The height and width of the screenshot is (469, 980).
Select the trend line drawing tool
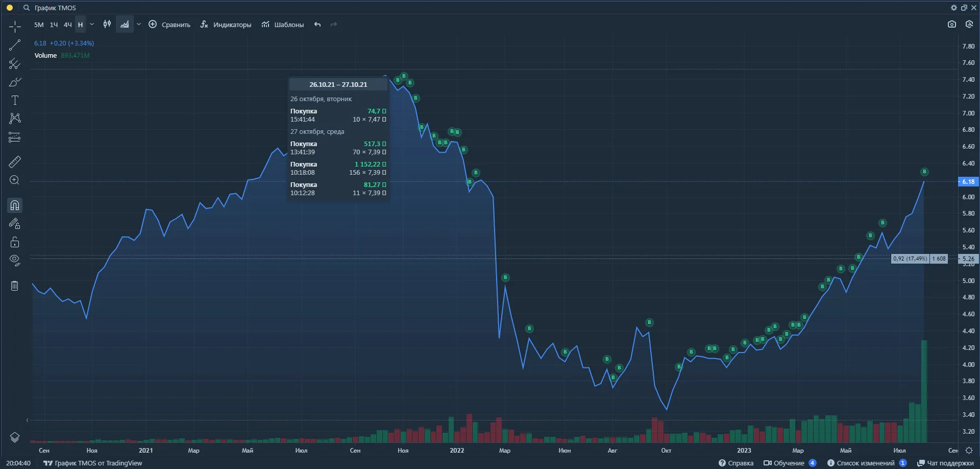click(x=15, y=45)
